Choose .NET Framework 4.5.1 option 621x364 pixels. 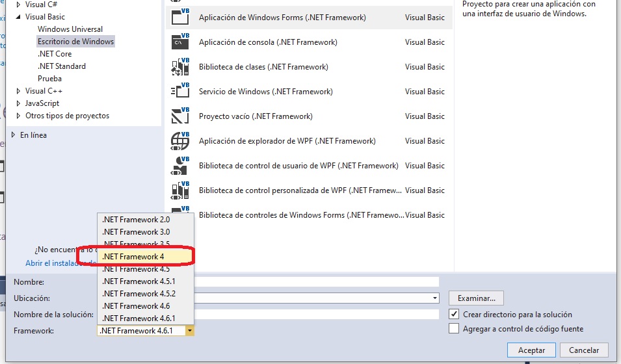[x=146, y=281]
